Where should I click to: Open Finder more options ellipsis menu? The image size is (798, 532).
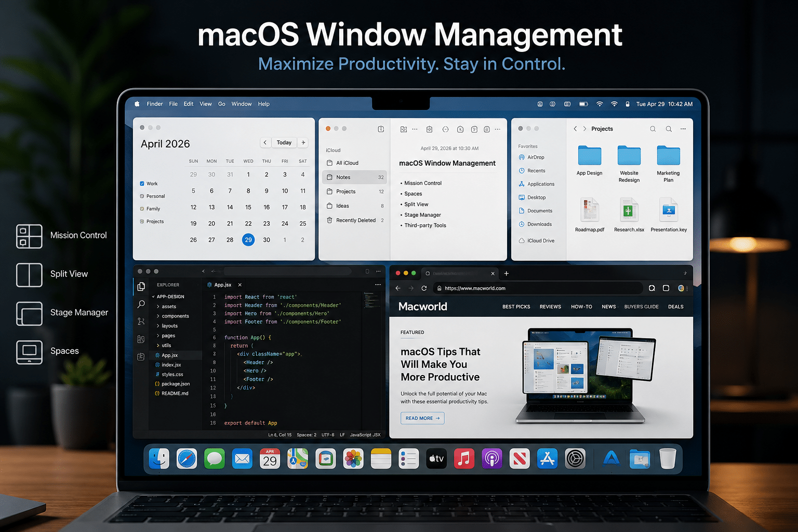683,129
